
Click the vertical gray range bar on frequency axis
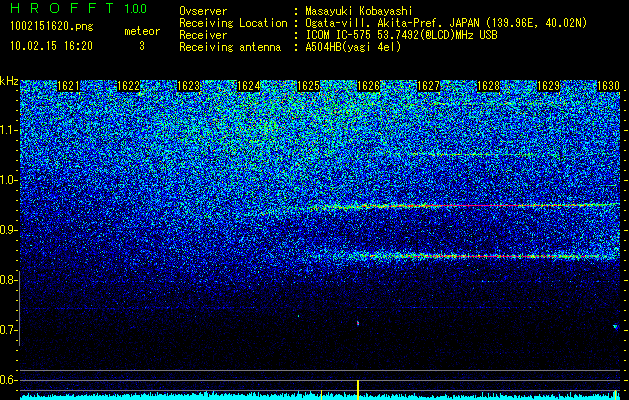click(x=20, y=308)
